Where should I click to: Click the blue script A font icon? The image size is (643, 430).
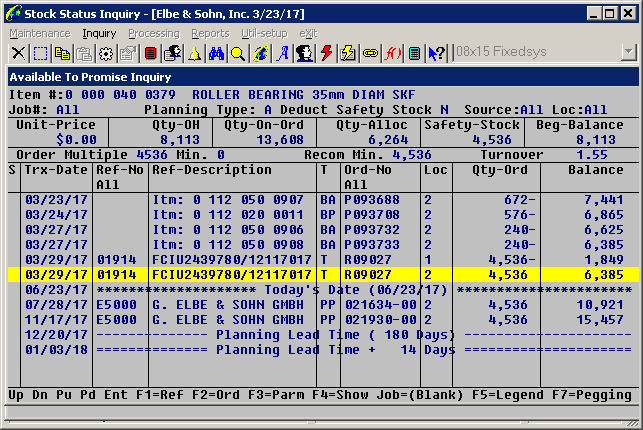point(283,53)
